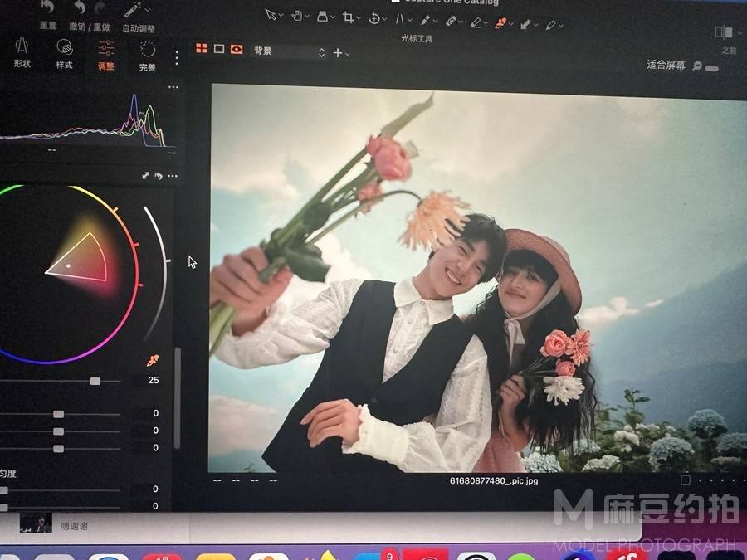Click the auto adjust magic wand
This screenshot has width=747, height=560.
133,10
